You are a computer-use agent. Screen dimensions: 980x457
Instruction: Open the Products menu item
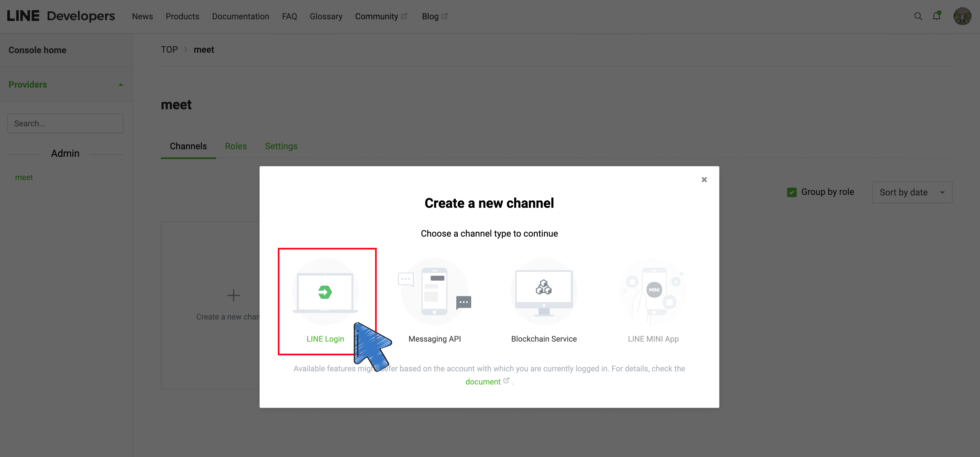pyautogui.click(x=182, y=16)
